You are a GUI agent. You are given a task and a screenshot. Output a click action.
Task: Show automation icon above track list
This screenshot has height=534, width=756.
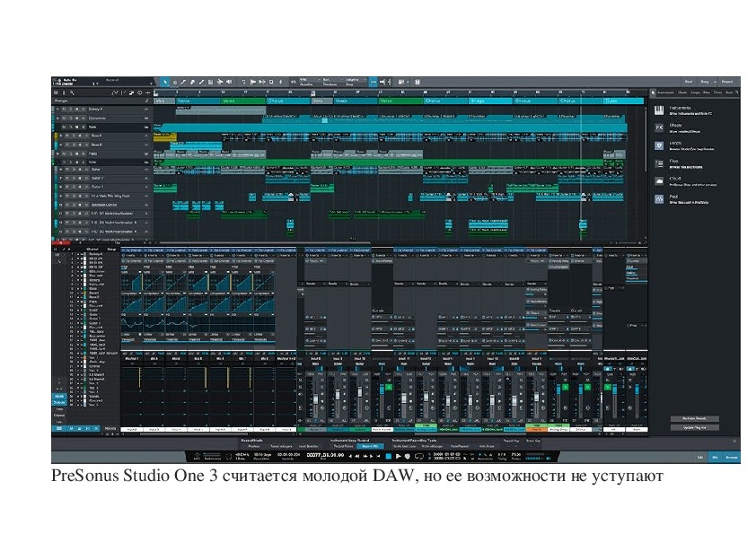coord(115,92)
